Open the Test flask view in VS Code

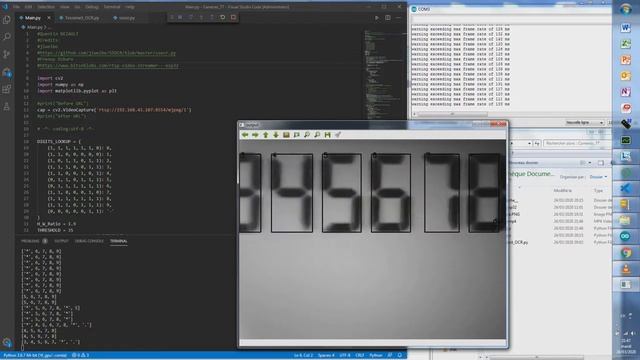[7, 107]
